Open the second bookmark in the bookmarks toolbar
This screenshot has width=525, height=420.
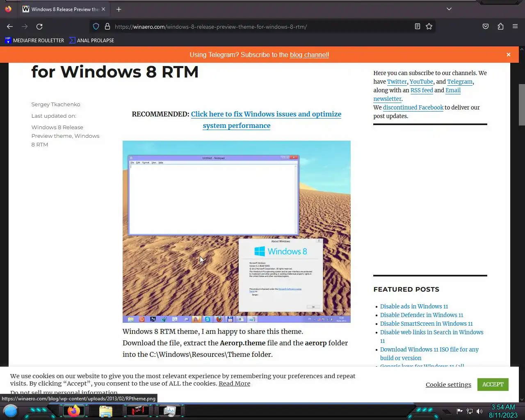[x=92, y=40]
